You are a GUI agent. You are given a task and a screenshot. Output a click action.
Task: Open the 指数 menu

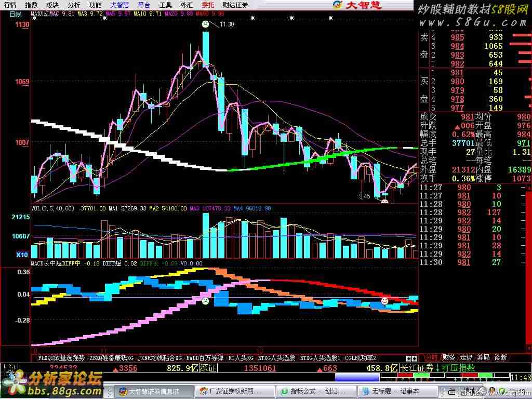(x=31, y=5)
